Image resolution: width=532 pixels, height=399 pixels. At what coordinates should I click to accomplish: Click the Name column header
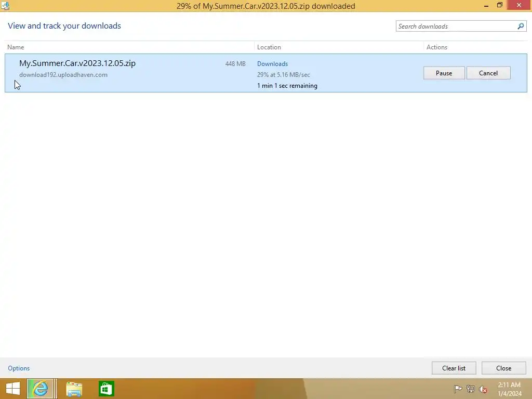[16, 47]
